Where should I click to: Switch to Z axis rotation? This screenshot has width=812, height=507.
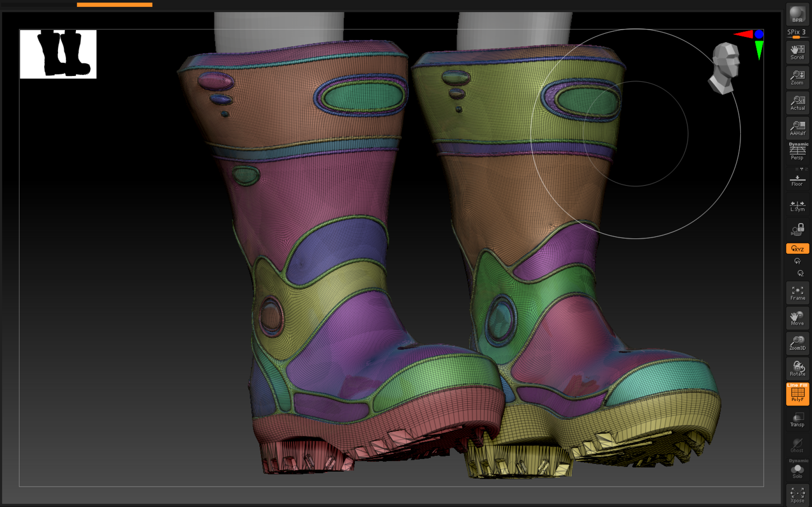pos(800,273)
